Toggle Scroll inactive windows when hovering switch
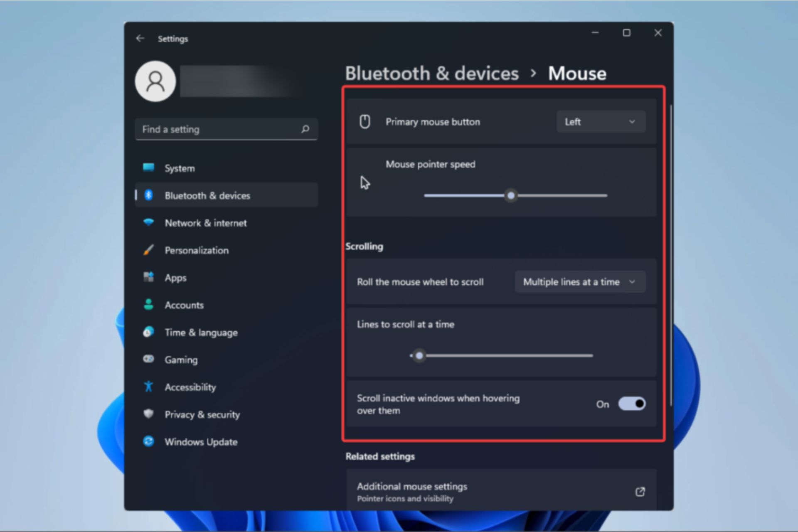The width and height of the screenshot is (798, 532). (632, 404)
